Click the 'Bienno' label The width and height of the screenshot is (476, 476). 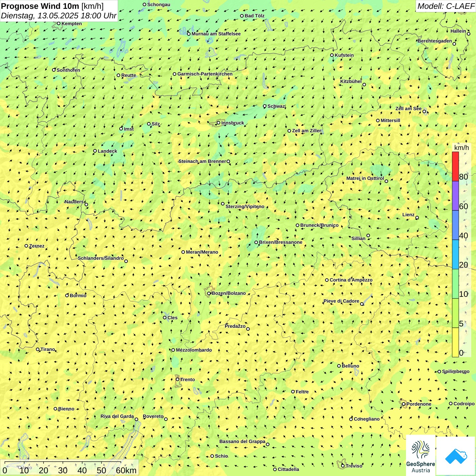point(66,409)
